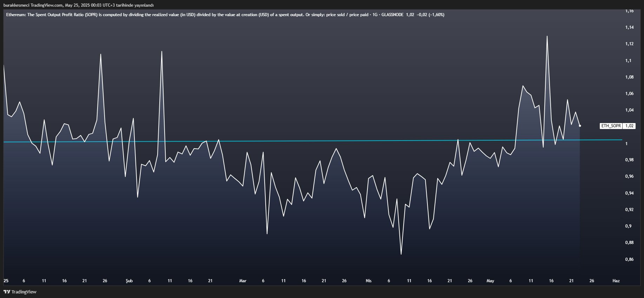The image size is (644, 298).
Task: Click the 0,92 price axis label
Action: click(x=629, y=210)
